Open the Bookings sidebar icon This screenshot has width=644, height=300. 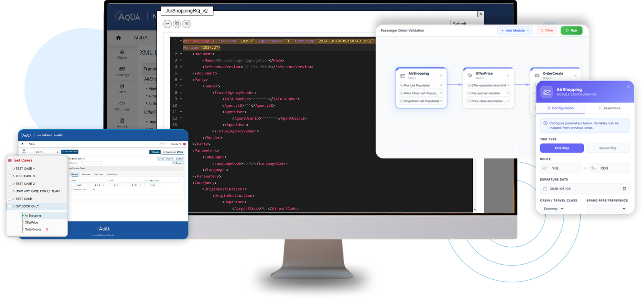[122, 71]
